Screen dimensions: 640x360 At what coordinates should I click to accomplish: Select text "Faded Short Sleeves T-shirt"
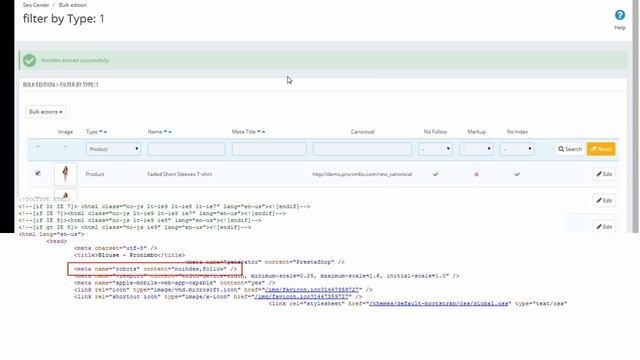pos(180,174)
